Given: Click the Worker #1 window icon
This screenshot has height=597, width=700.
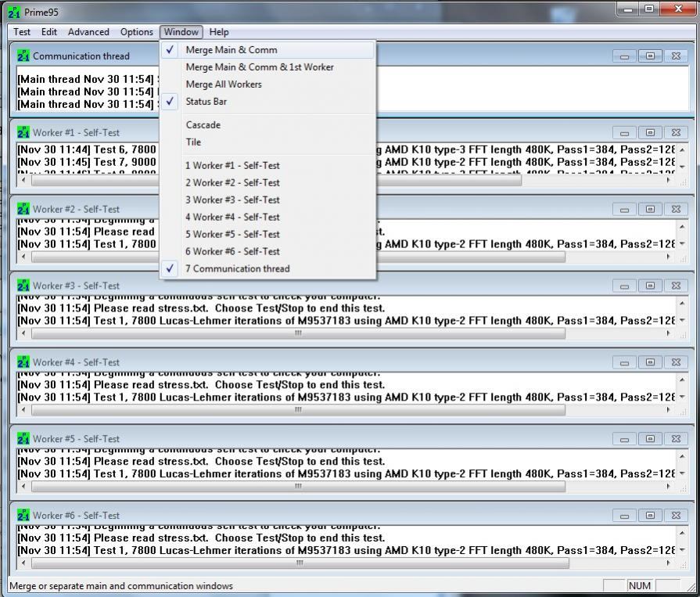Looking at the screenshot, I should 23,132.
